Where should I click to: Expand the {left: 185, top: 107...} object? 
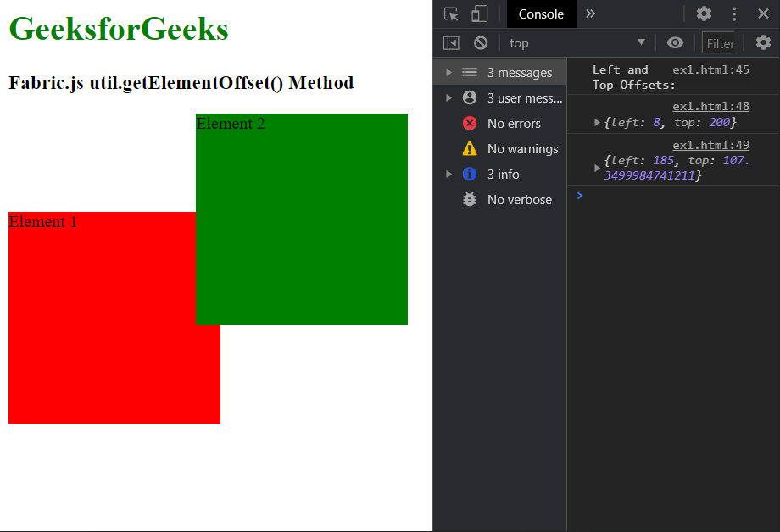pos(597,168)
